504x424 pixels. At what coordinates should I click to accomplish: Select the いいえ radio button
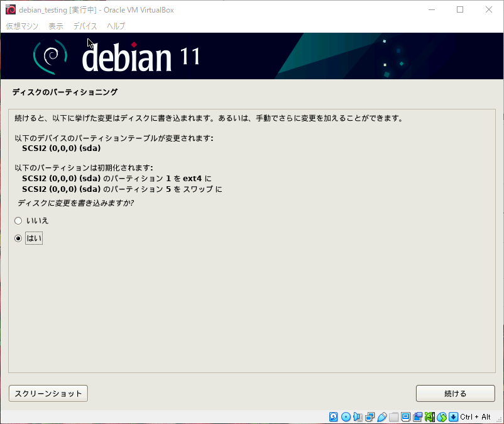[x=18, y=221]
